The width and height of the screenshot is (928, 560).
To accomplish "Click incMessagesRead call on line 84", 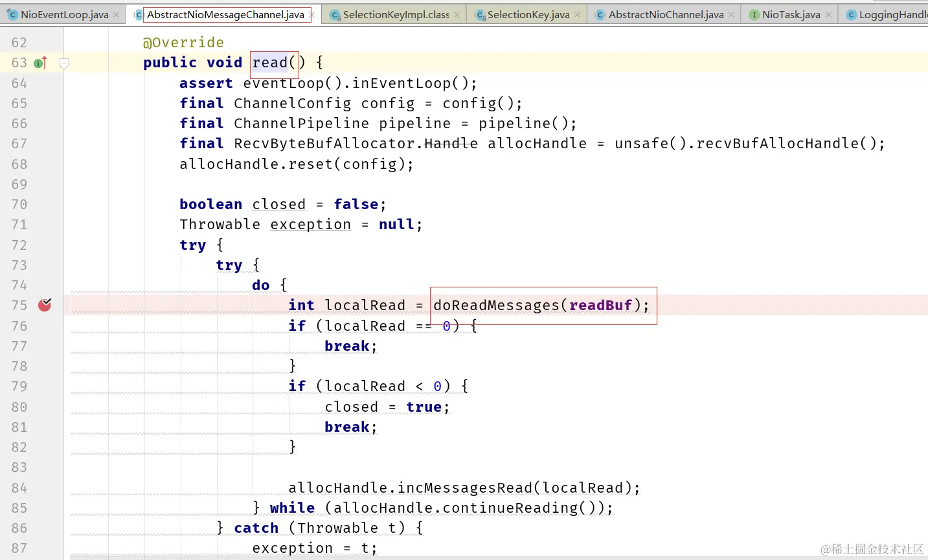I will coord(464,488).
